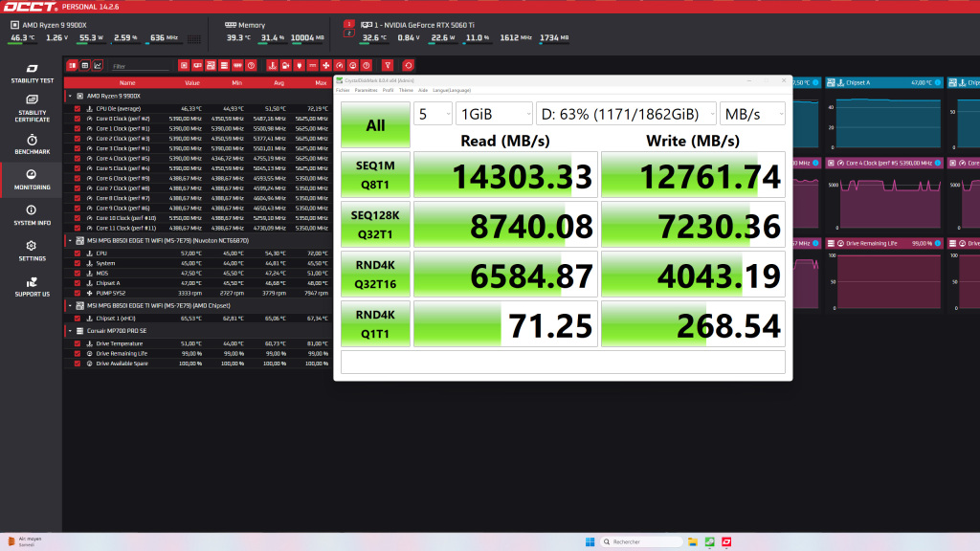The width and height of the screenshot is (980, 551).
Task: Run all tests with the All button
Action: (375, 125)
